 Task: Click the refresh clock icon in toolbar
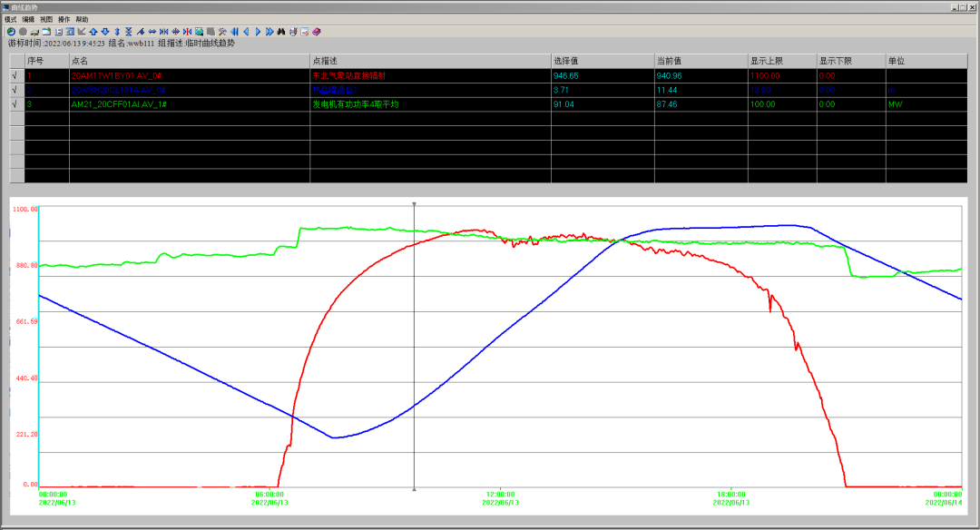click(x=11, y=31)
